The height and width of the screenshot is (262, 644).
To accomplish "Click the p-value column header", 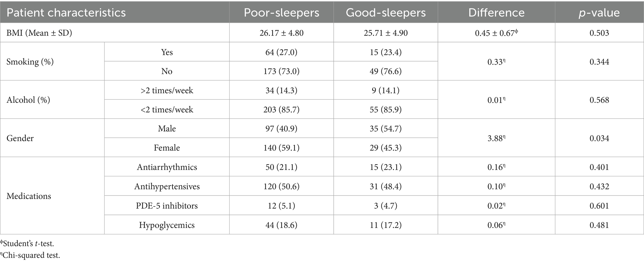I will tap(599, 13).
